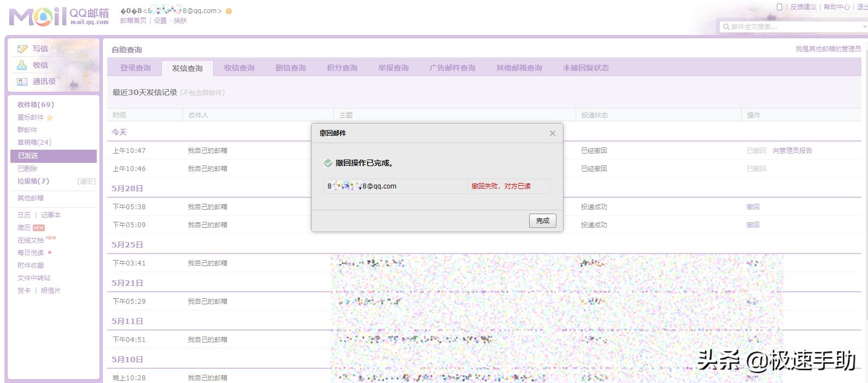The height and width of the screenshot is (383, 868).
Task: Click 清空 beside trash folder
Action: pos(86,181)
